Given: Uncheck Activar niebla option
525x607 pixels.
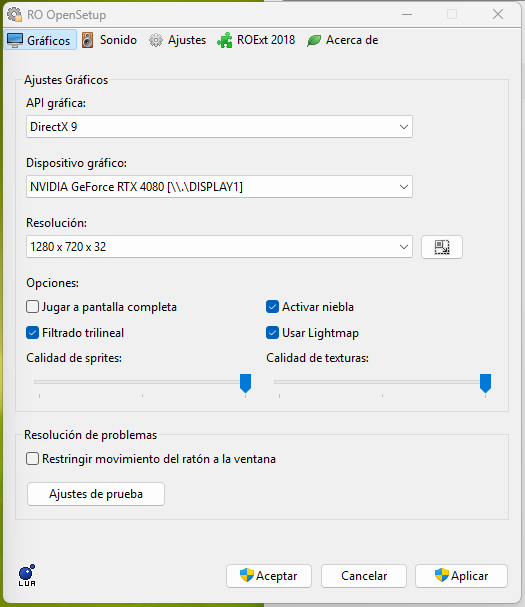Looking at the screenshot, I should (x=272, y=307).
